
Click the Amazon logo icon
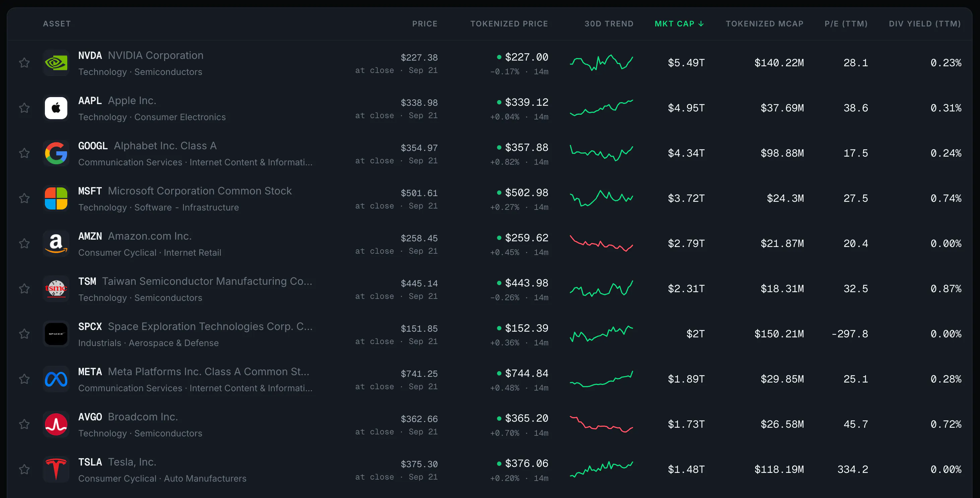[x=56, y=244]
